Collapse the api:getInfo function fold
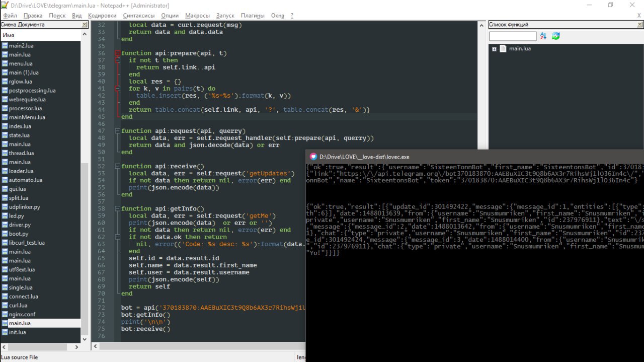Image resolution: width=644 pixels, height=362 pixels. [x=117, y=208]
